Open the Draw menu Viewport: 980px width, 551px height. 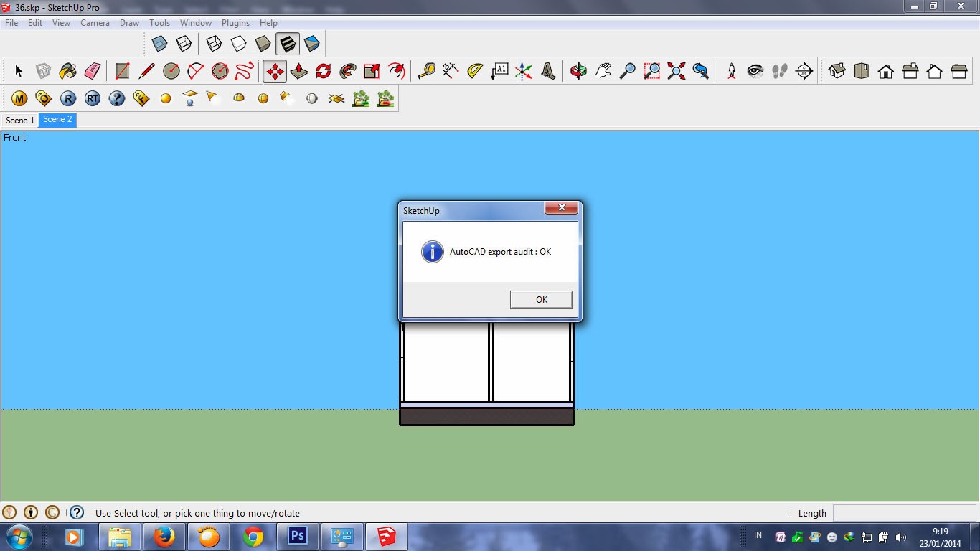coord(129,23)
